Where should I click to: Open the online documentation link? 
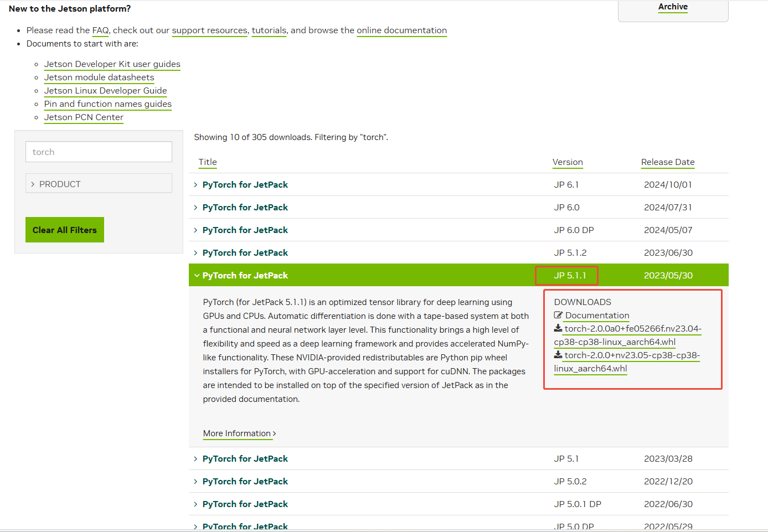[401, 30]
